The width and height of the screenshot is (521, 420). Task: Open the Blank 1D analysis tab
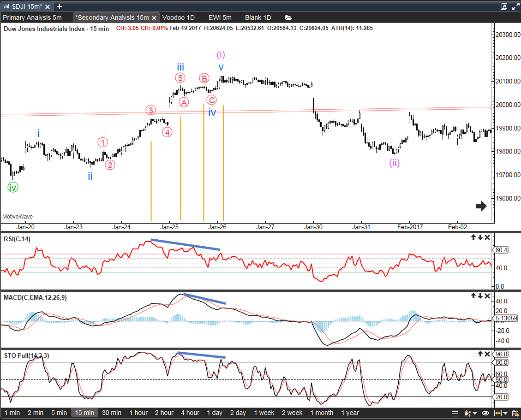[x=258, y=18]
